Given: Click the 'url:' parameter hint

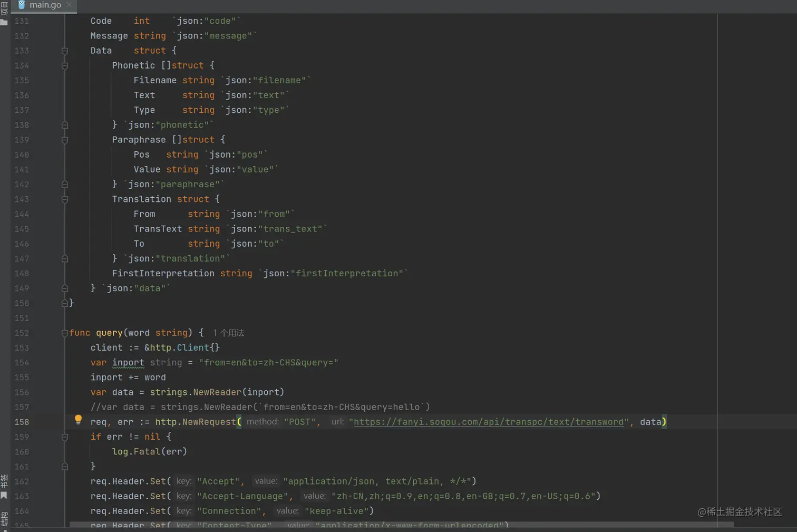Looking at the screenshot, I should (x=337, y=422).
